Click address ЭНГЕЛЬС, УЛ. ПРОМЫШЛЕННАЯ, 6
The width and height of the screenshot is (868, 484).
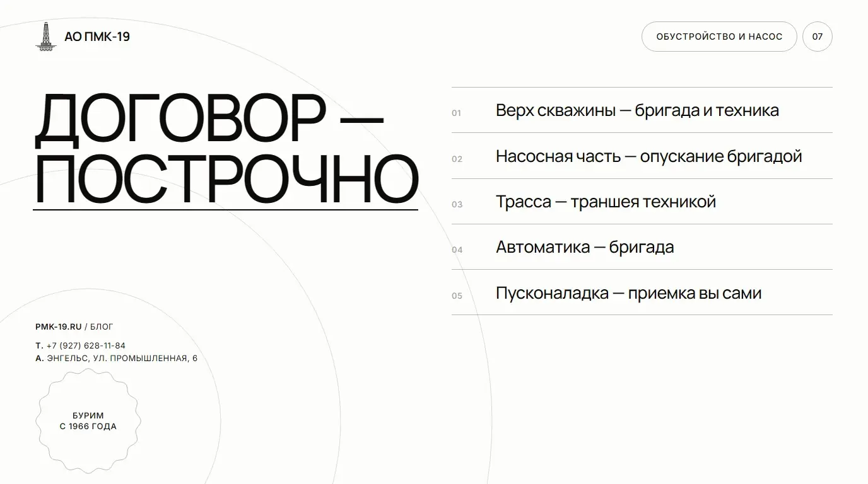[x=122, y=359]
